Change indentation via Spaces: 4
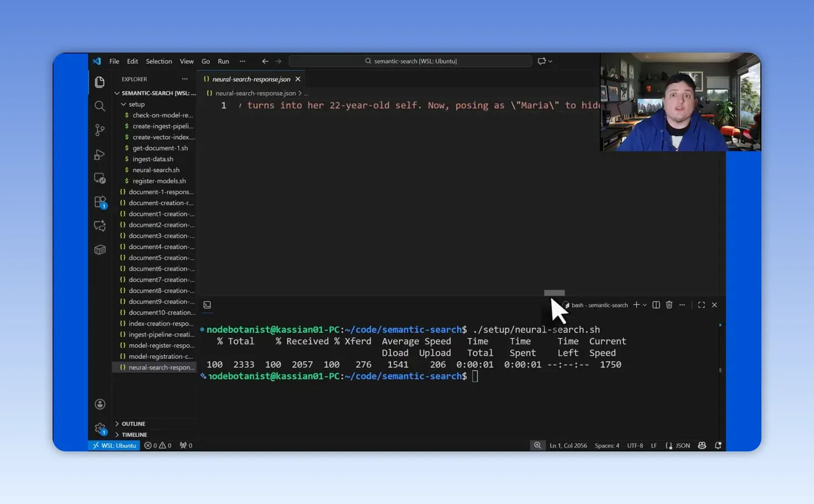 point(607,445)
